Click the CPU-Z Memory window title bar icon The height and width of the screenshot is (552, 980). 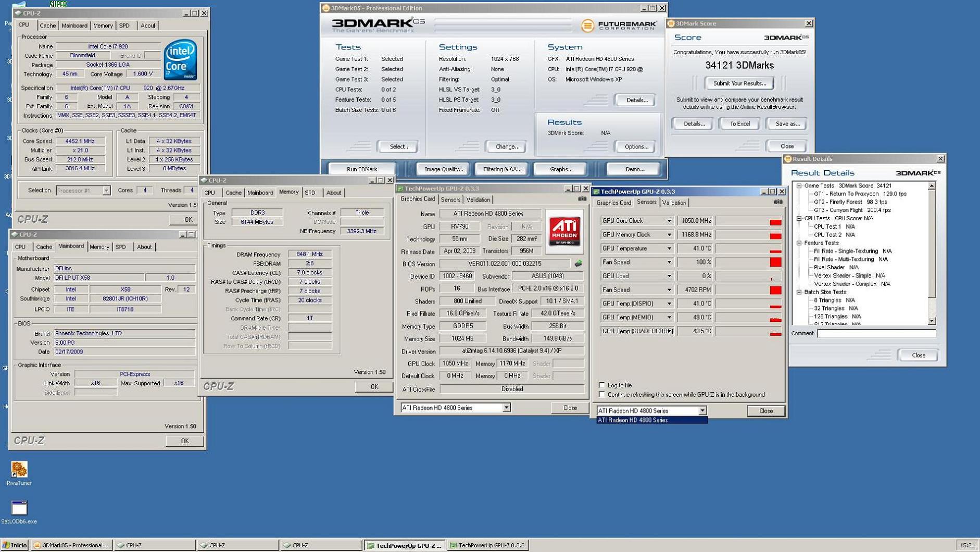204,180
